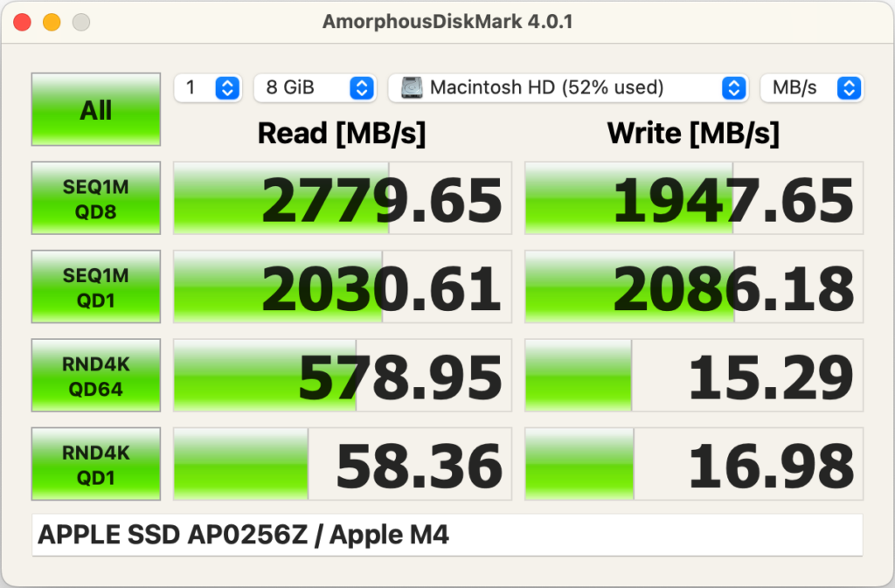Click the hard disk icon in drive selector

pyautogui.click(x=412, y=87)
